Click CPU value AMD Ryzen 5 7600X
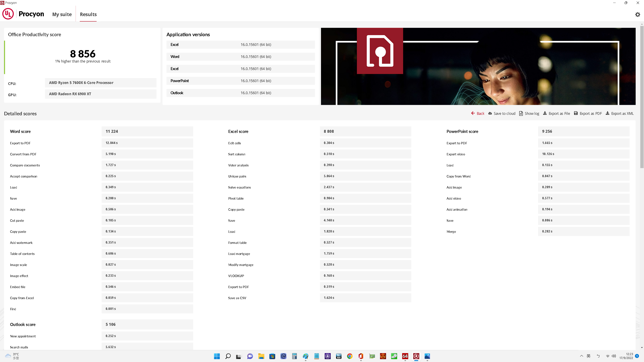The width and height of the screenshot is (644, 362). tap(100, 83)
